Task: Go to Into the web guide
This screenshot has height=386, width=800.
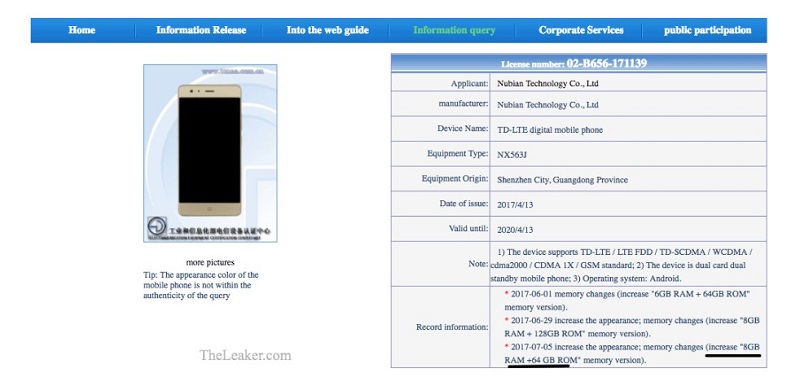Action: (328, 30)
